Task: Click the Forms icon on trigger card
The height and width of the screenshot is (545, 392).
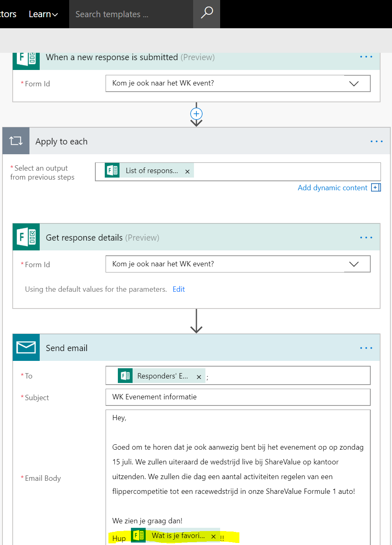Action: click(26, 59)
